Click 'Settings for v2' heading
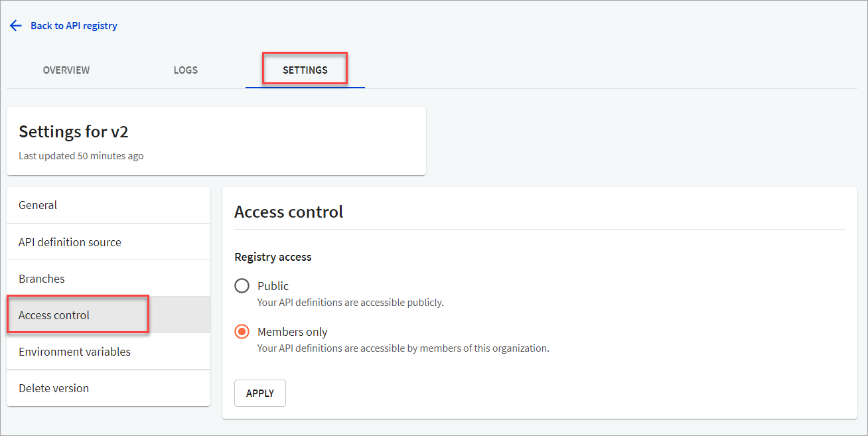868x436 pixels. coord(74,132)
